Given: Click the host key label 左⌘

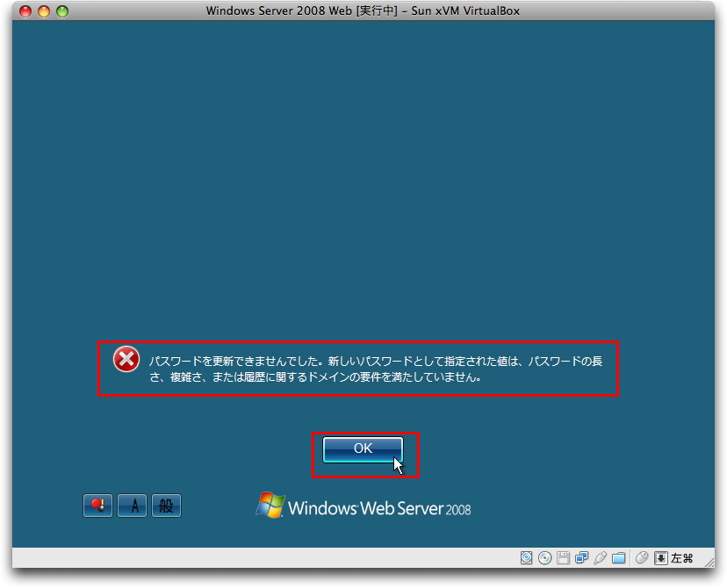Looking at the screenshot, I should (682, 558).
